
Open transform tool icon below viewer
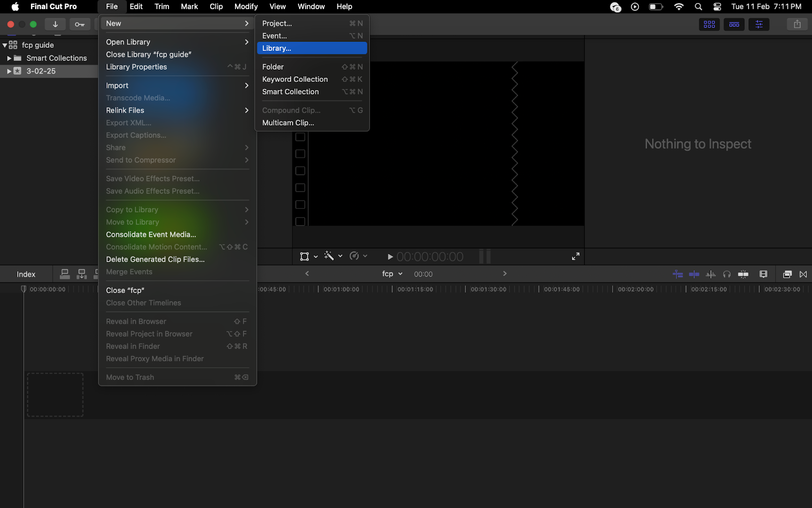[x=304, y=257]
